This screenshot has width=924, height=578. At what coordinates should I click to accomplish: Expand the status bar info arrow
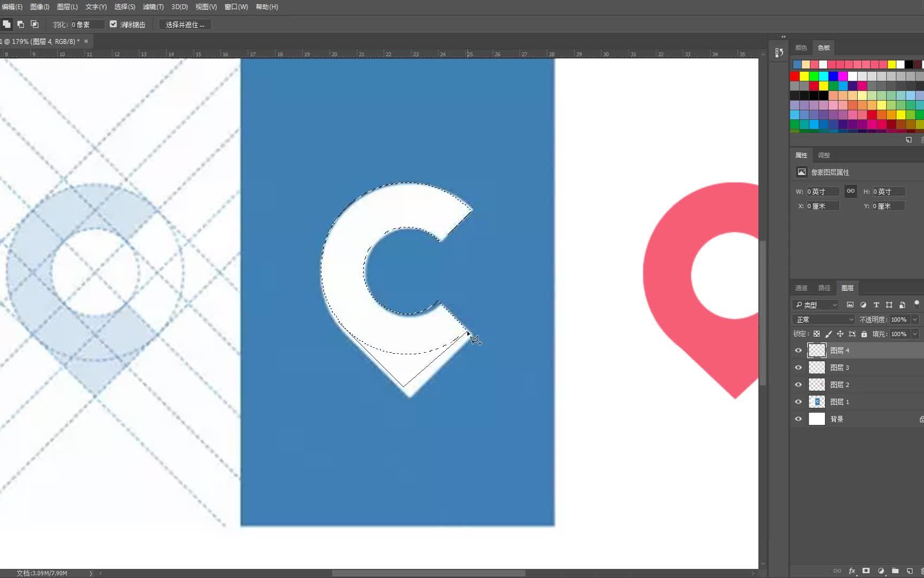(90, 573)
